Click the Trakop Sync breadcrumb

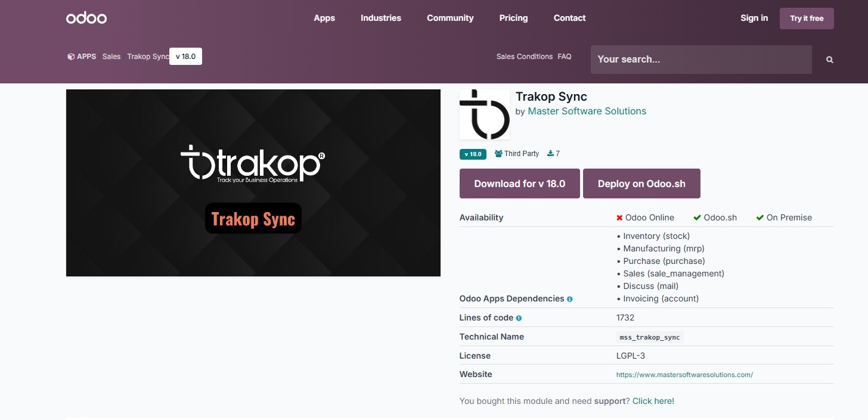click(x=148, y=57)
